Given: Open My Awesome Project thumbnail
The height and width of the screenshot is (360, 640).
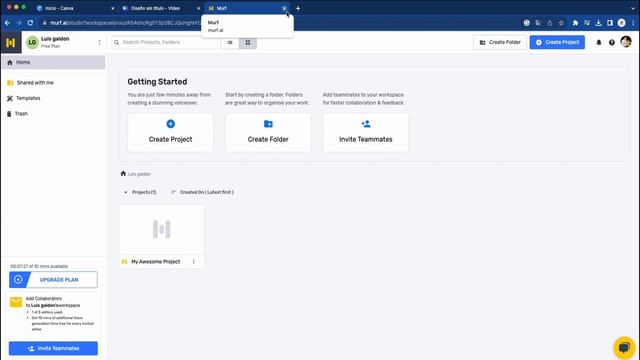Looking at the screenshot, I should (162, 229).
